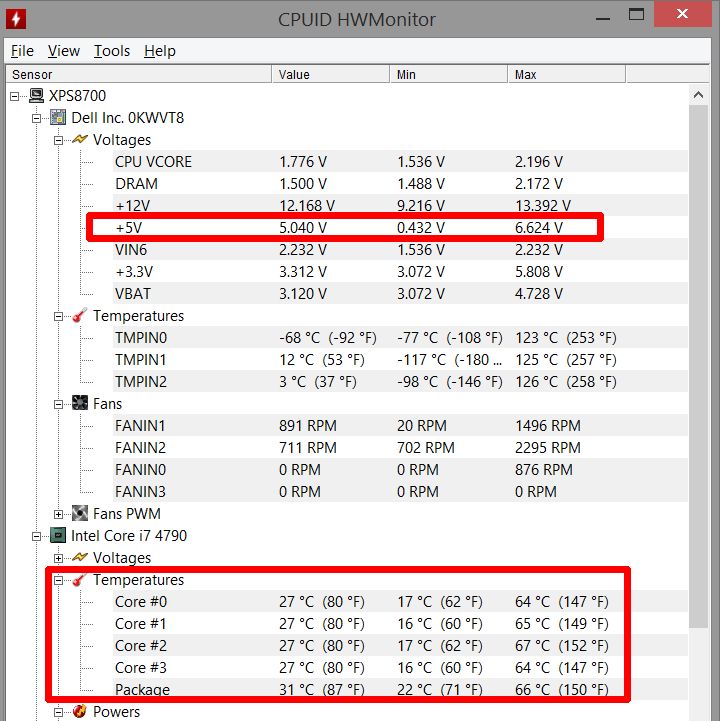Click the motherboard Voltages lightning icon
This screenshot has height=721, width=720.
tap(80, 139)
